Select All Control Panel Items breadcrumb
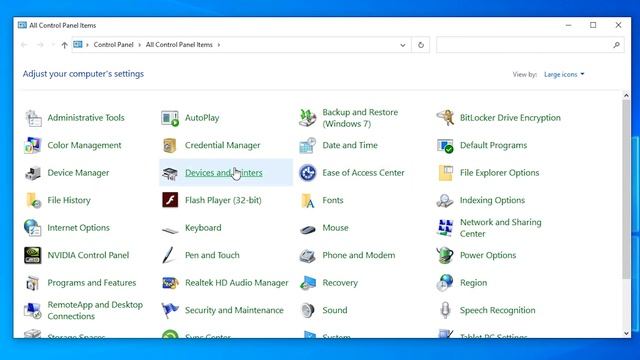Image resolution: width=640 pixels, height=360 pixels. 179,45
